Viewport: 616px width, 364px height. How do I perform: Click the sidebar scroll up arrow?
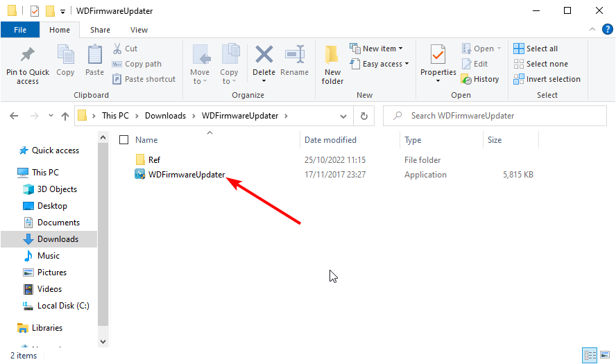pos(103,137)
